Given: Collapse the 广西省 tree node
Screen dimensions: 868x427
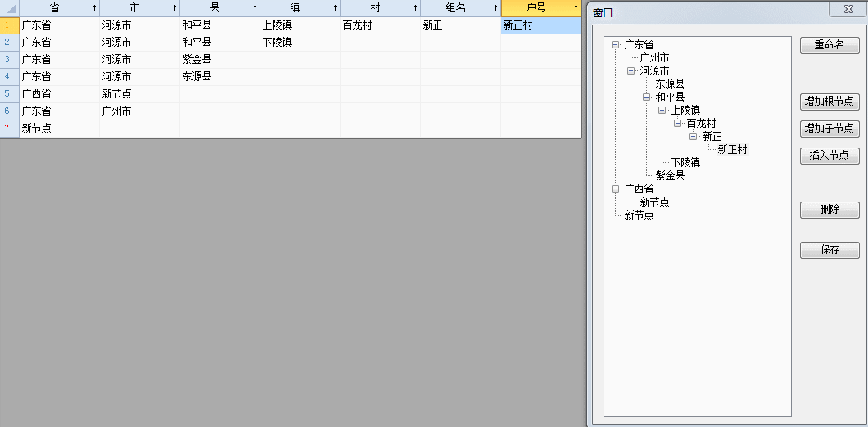Looking at the screenshot, I should (615, 189).
